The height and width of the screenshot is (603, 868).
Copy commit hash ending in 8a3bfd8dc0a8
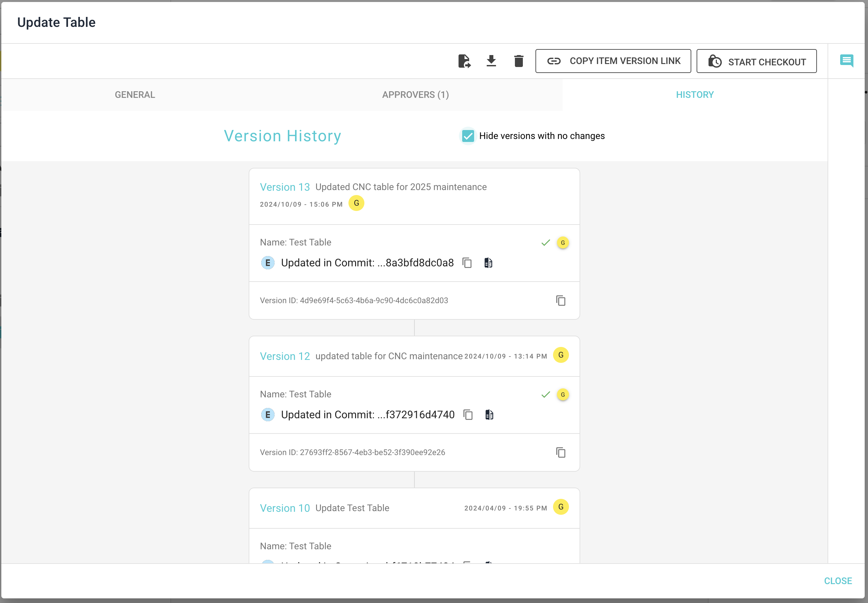[467, 263]
